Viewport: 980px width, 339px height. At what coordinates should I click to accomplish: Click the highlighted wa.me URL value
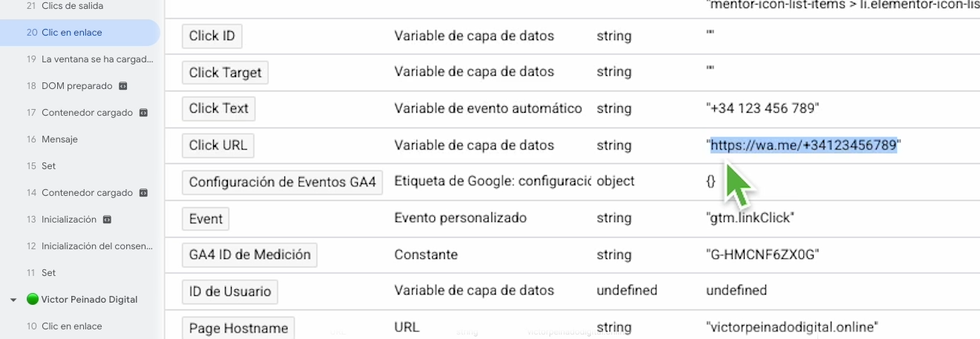[804, 145]
